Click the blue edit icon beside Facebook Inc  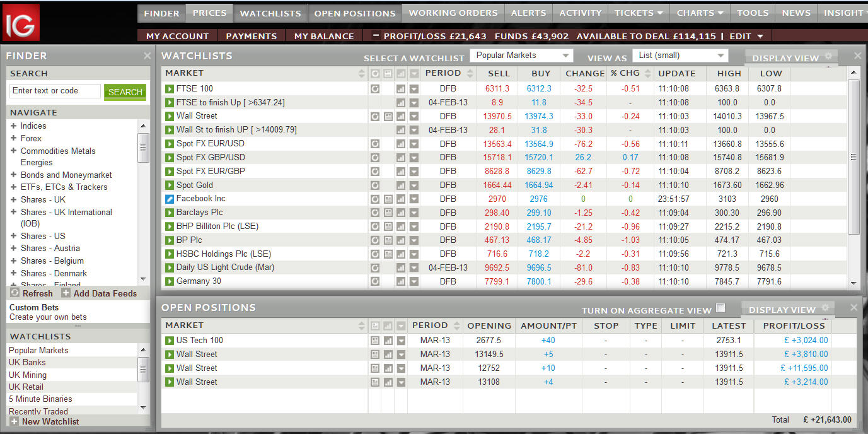point(169,199)
